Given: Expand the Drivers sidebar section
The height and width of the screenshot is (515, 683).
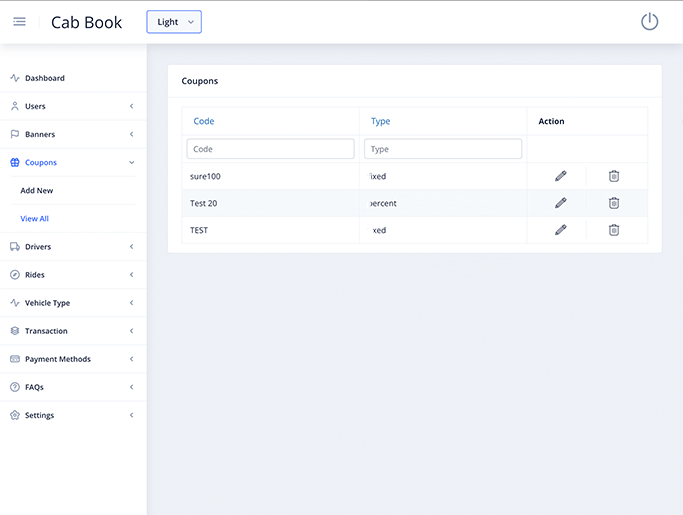Looking at the screenshot, I should point(72,247).
